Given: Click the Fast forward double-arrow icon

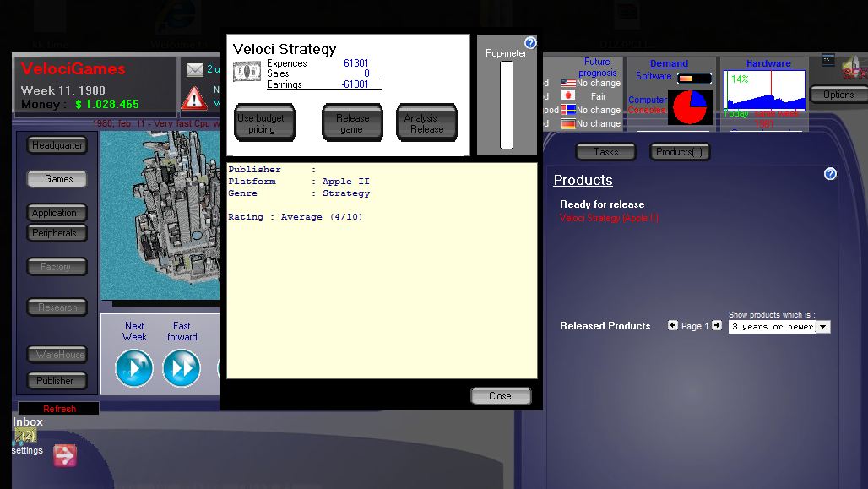Looking at the screenshot, I should tap(182, 367).
